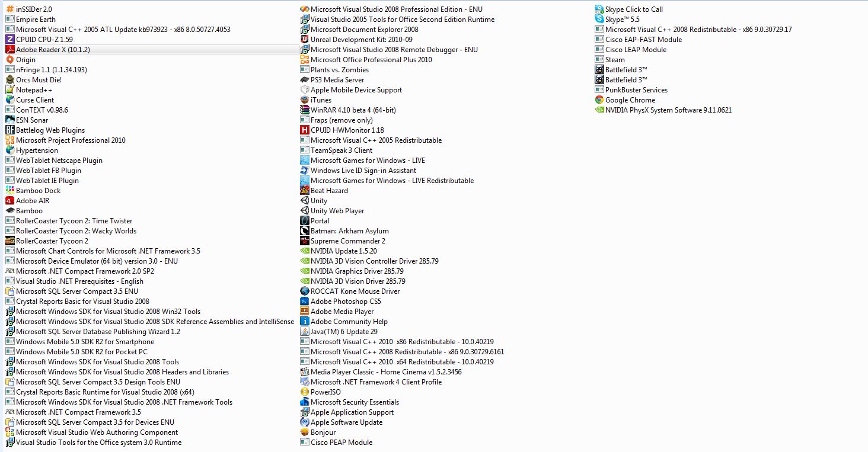Click the Google Chrome icon
Image resolution: width=868 pixels, height=452 pixels.
(x=599, y=100)
